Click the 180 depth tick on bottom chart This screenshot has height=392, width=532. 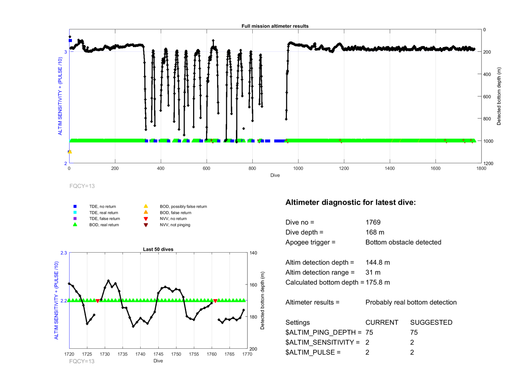253,317
